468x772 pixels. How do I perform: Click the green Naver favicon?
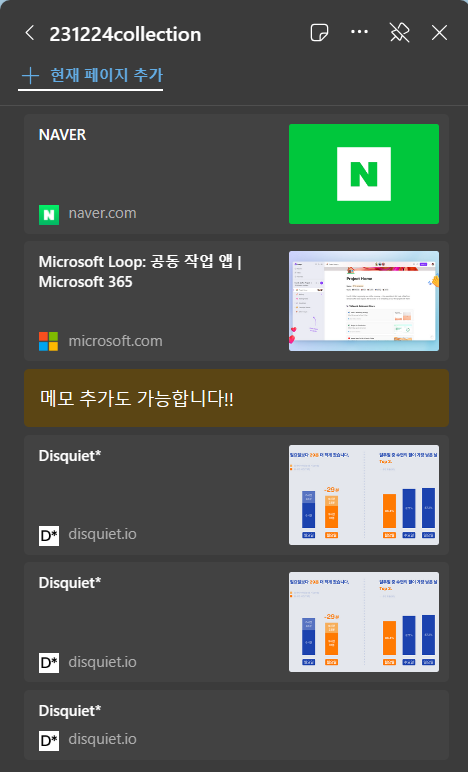pyautogui.click(x=49, y=215)
